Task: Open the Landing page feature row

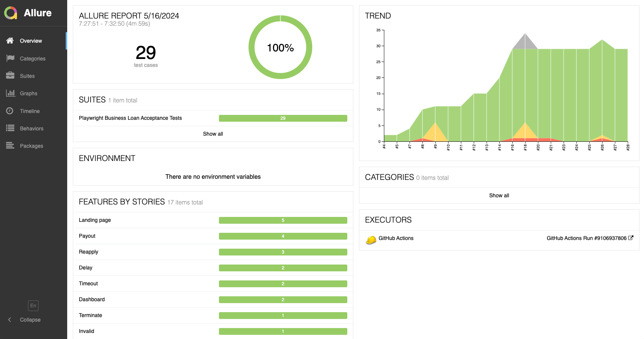Action: [213, 220]
